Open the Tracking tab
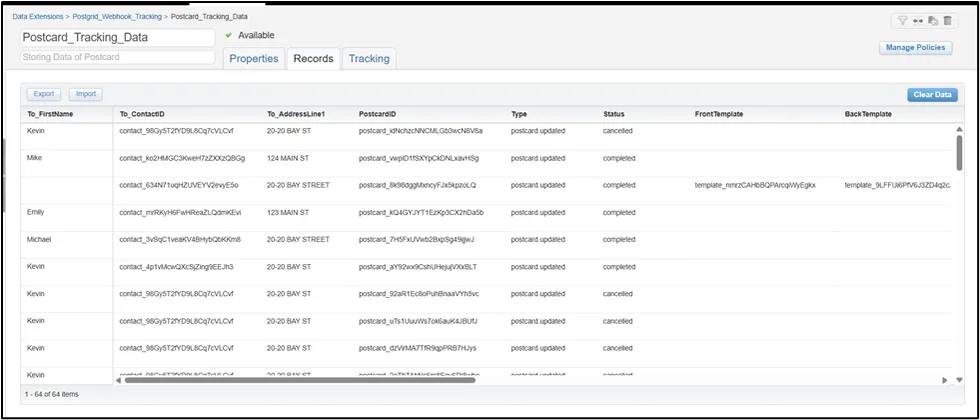This screenshot has height=420, width=980. [x=369, y=58]
